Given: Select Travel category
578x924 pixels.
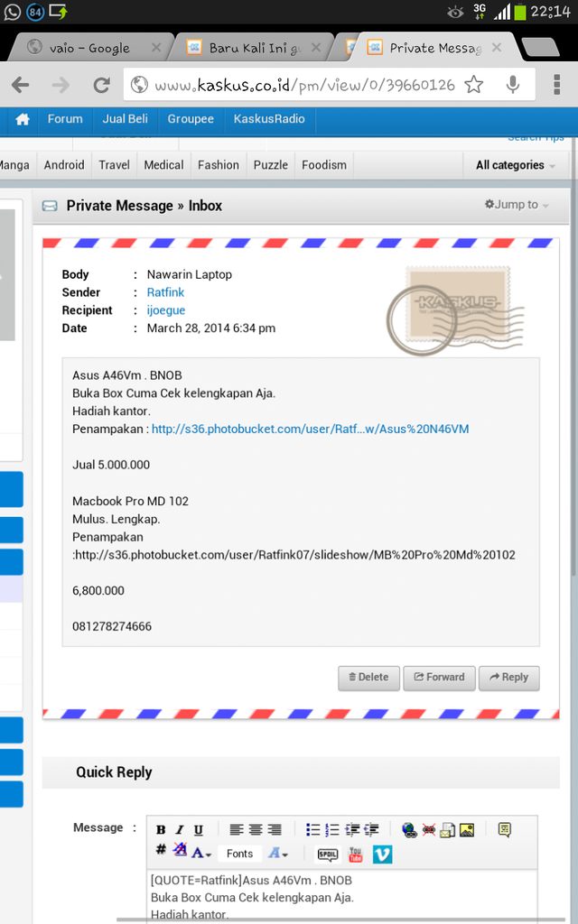Looking at the screenshot, I should tap(114, 165).
